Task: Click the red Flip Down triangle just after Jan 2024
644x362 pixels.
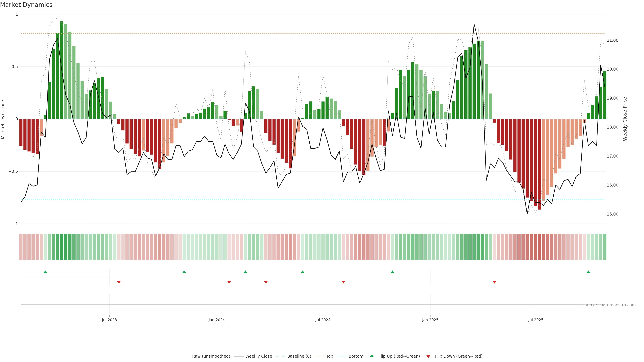Action: tap(229, 282)
